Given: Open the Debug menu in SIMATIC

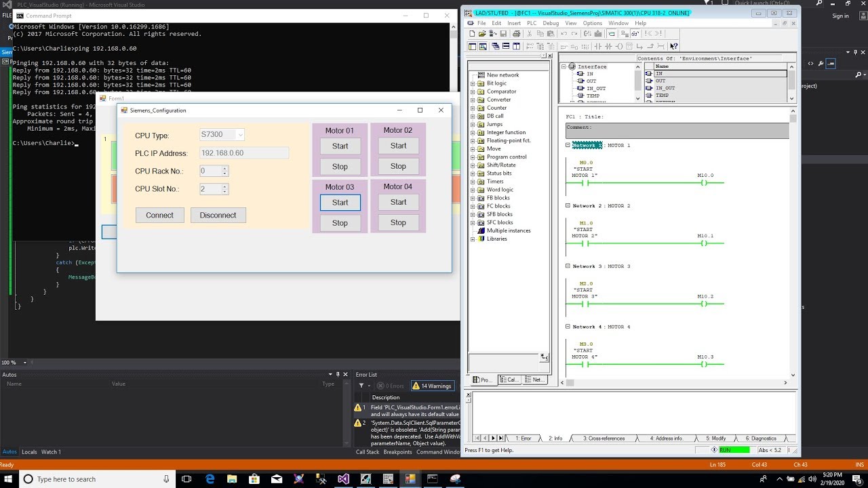Looking at the screenshot, I should point(551,23).
